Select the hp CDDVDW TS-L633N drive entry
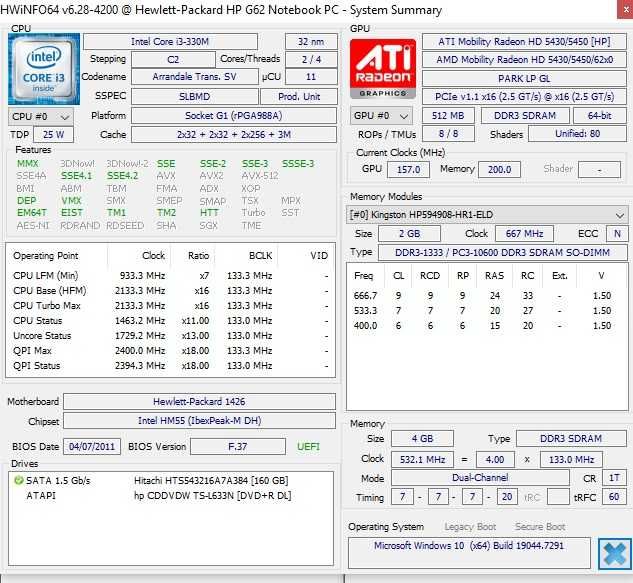 pos(170,495)
